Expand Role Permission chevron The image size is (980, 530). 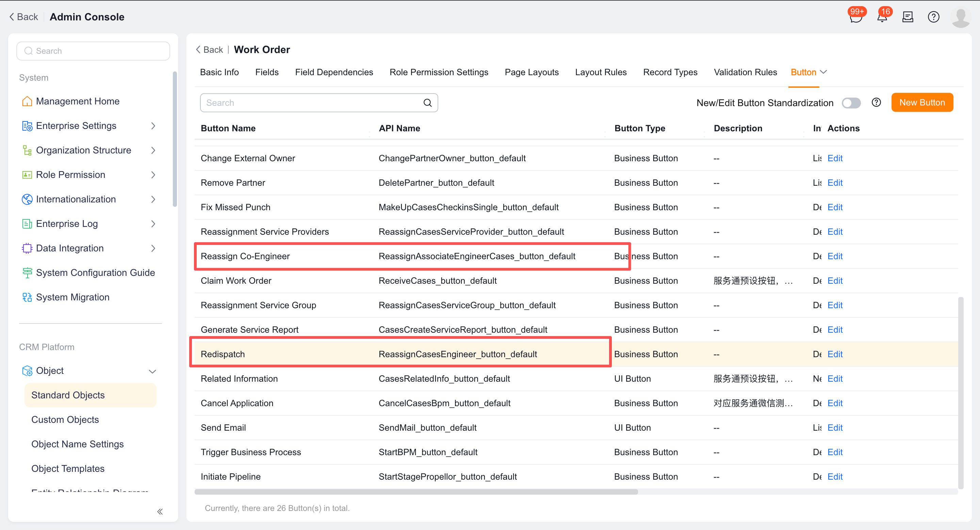tap(153, 175)
